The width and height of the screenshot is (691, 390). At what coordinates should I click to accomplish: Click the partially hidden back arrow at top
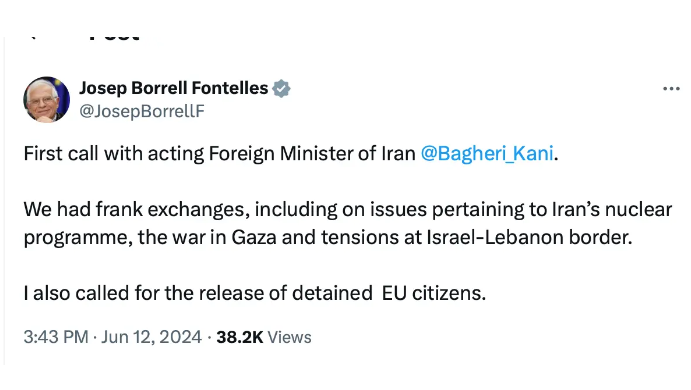[33, 38]
